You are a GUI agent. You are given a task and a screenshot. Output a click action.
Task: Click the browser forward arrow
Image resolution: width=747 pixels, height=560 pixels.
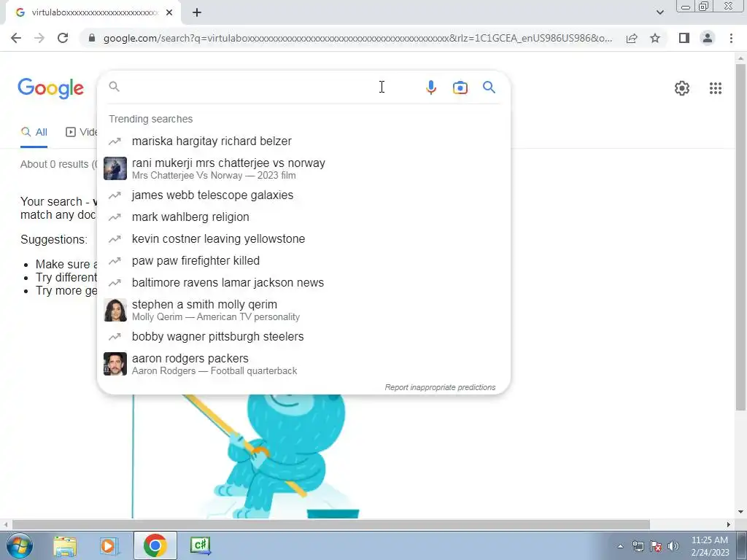click(x=39, y=38)
